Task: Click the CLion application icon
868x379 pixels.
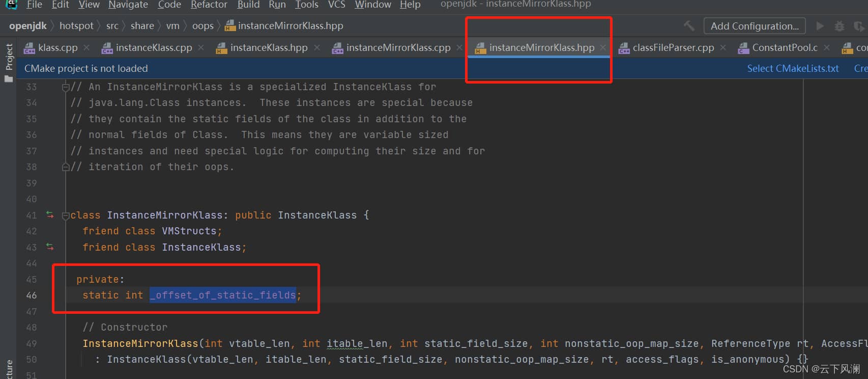Action: pyautogui.click(x=11, y=4)
